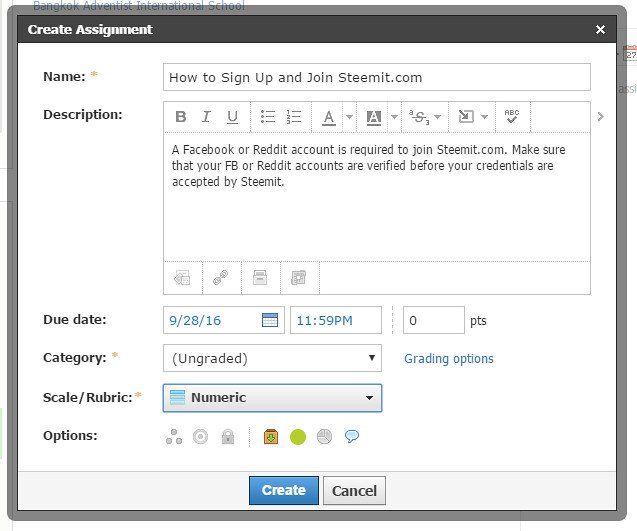This screenshot has height=531, width=637.
Task: Click inside the description text area
Action: pyautogui.click(x=377, y=197)
